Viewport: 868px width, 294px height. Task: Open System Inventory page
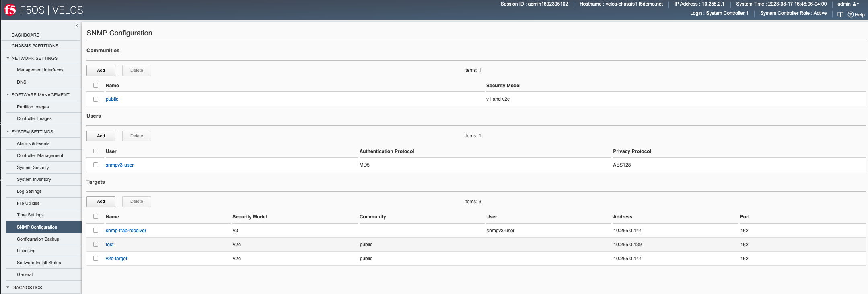pyautogui.click(x=34, y=179)
